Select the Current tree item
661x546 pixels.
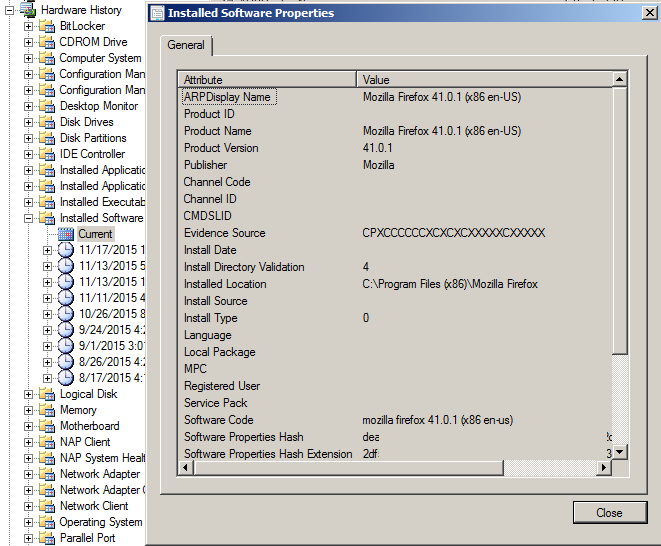point(95,234)
